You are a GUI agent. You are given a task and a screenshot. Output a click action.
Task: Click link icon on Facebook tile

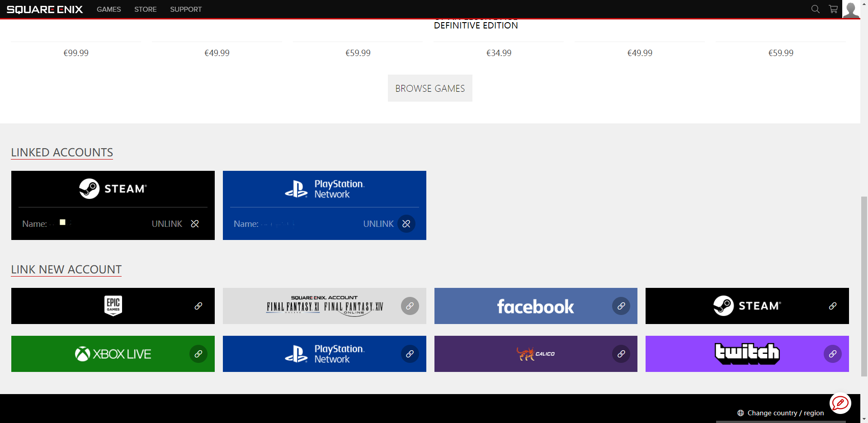click(621, 306)
